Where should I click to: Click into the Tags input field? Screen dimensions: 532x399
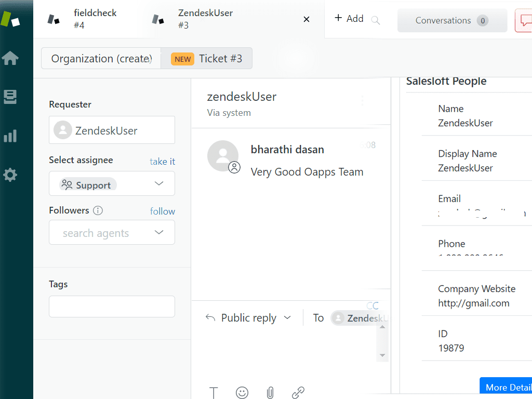coord(112,307)
